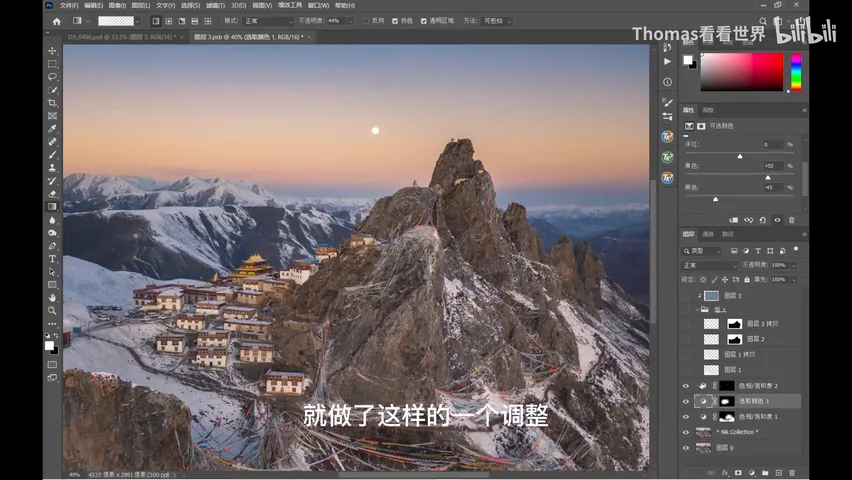Adjust the 黑色 black slider handle
The height and width of the screenshot is (480, 852).
(x=716, y=200)
